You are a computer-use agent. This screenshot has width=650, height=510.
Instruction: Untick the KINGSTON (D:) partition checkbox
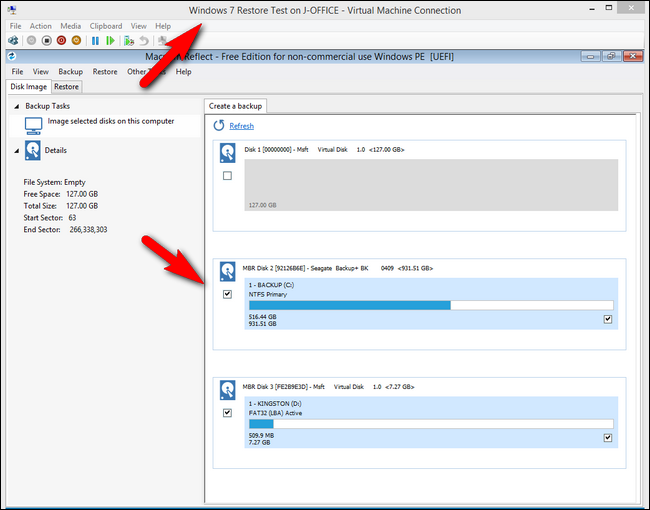pos(608,438)
